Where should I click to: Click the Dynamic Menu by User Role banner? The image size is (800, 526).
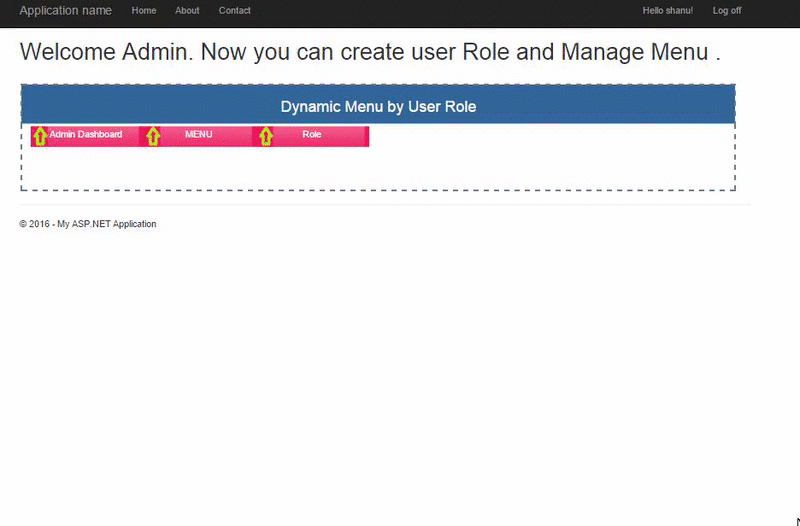(378, 106)
